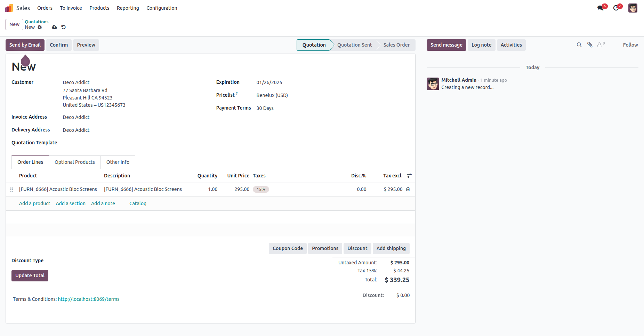644x336 pixels.
Task: Click the Discount button
Action: [x=357, y=248]
